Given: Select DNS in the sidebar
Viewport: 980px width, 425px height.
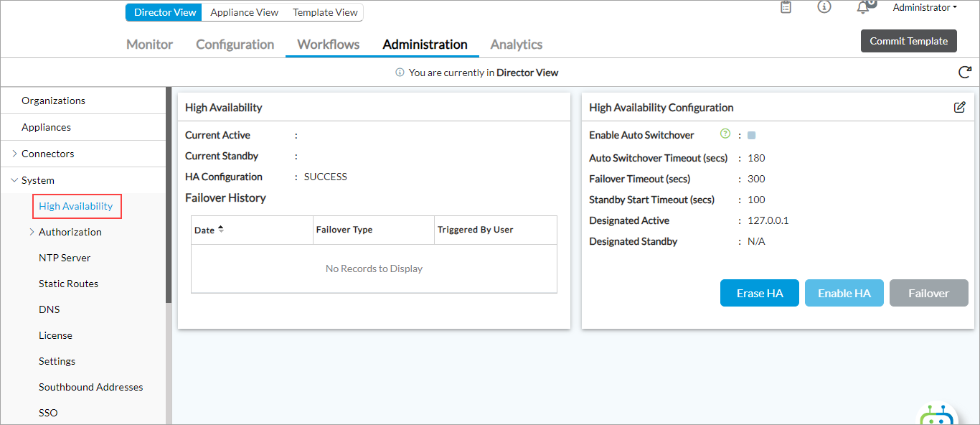Looking at the screenshot, I should point(49,309).
